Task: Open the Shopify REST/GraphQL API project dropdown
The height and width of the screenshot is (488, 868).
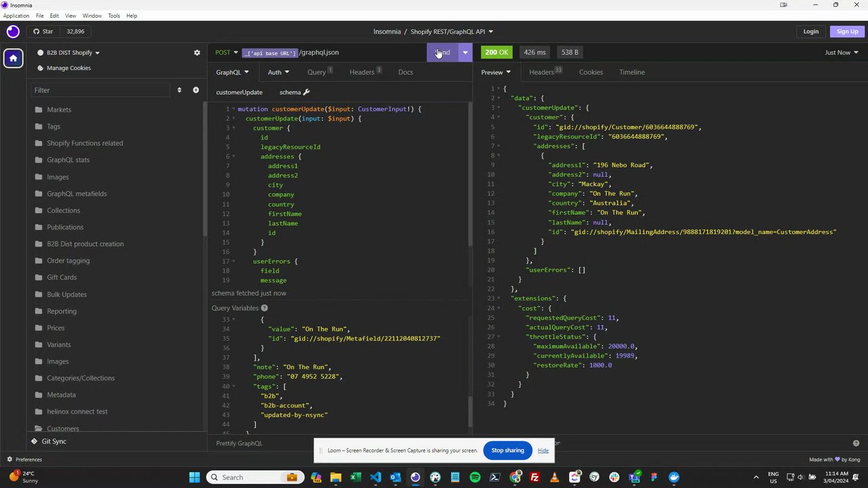Action: pos(452,31)
